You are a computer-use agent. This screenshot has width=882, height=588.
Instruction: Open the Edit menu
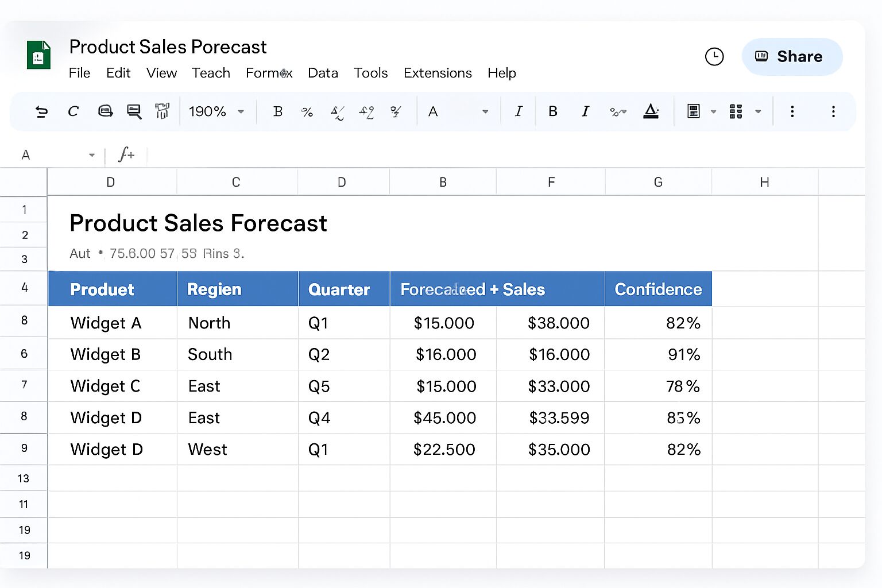[x=118, y=73]
